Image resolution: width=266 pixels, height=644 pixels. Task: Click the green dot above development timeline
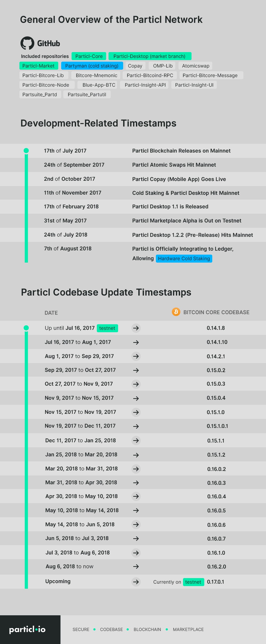point(26,151)
